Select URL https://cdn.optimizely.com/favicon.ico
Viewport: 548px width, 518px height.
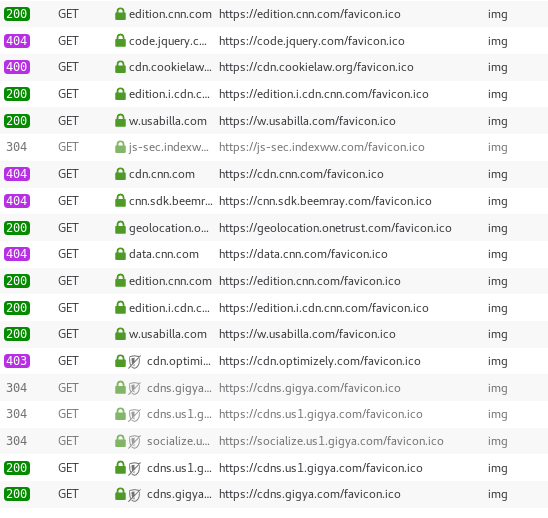[x=320, y=361]
